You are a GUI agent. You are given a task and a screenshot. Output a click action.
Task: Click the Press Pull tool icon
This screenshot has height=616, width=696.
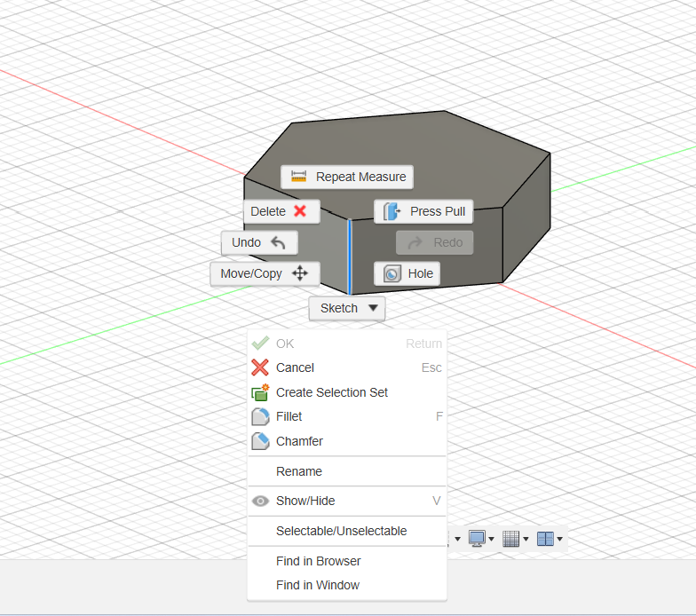tap(391, 211)
